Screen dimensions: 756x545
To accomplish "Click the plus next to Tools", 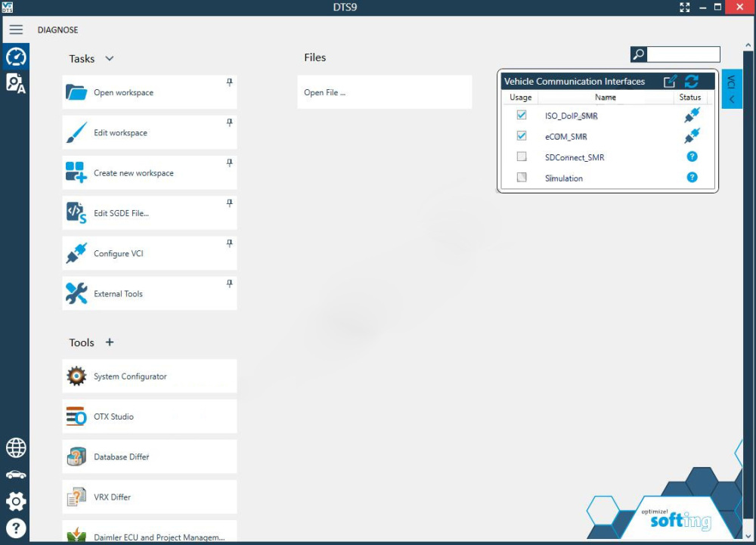I will click(110, 342).
